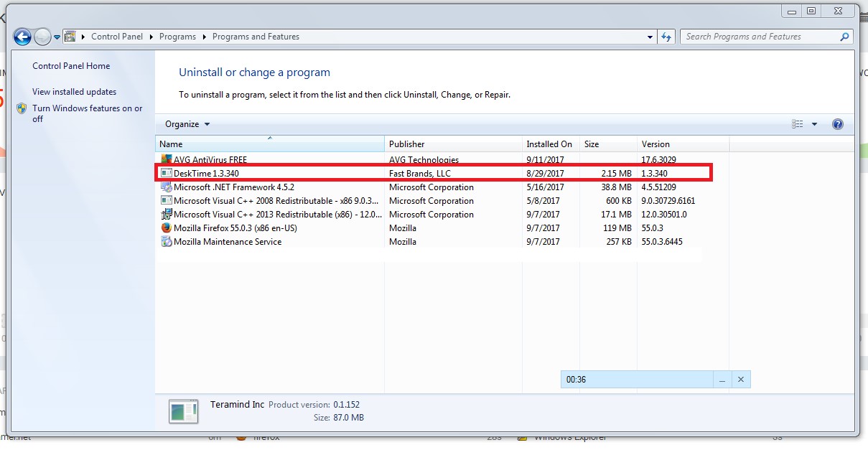Open the Organize dropdown menu
This screenshot has width=868, height=450.
tap(187, 124)
